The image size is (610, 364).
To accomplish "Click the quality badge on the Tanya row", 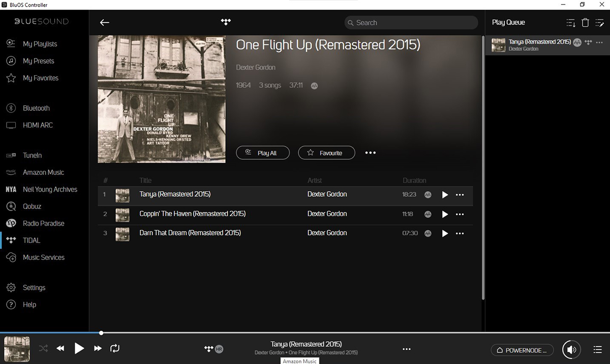I will pos(428,195).
